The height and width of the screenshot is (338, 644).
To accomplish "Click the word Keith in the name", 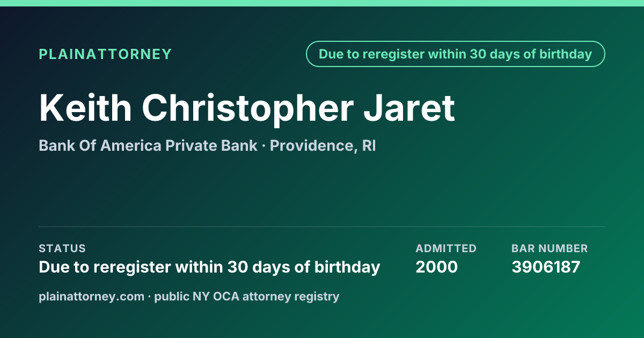I will [x=85, y=108].
